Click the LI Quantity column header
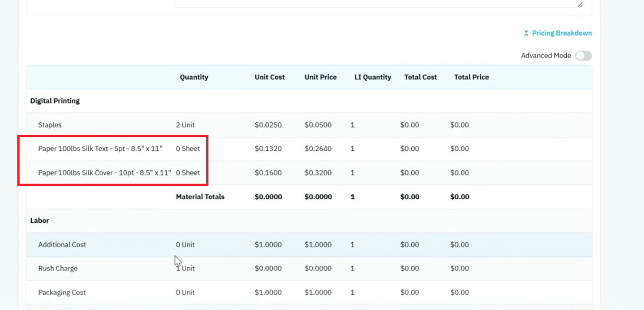 373,77
